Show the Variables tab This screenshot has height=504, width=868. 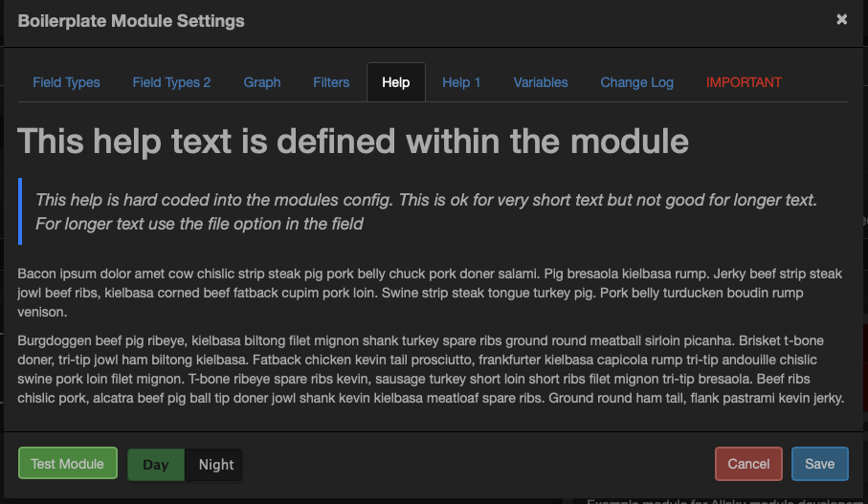(541, 82)
